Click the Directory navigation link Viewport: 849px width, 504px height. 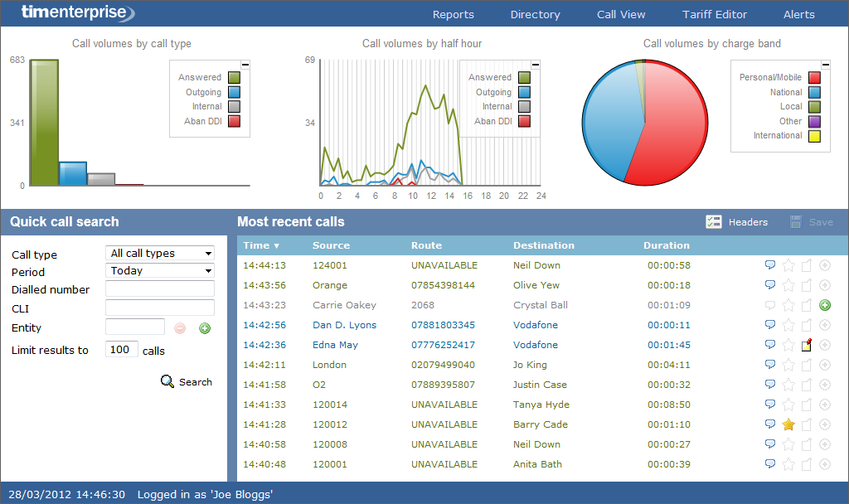(535, 14)
